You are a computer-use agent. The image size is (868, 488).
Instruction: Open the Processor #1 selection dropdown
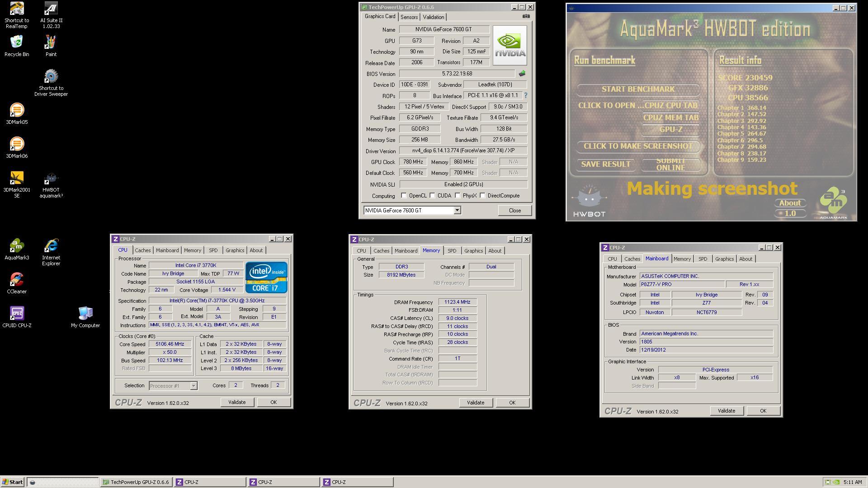click(x=193, y=386)
